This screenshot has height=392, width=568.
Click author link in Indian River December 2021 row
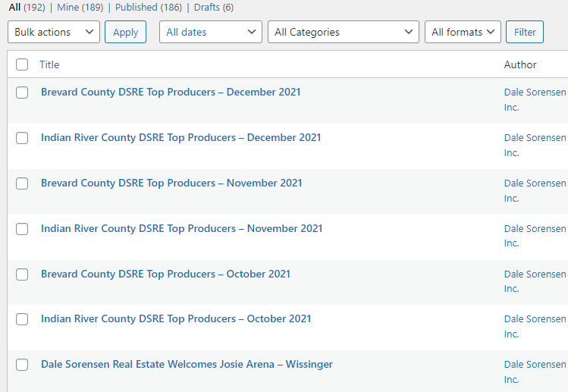click(535, 146)
